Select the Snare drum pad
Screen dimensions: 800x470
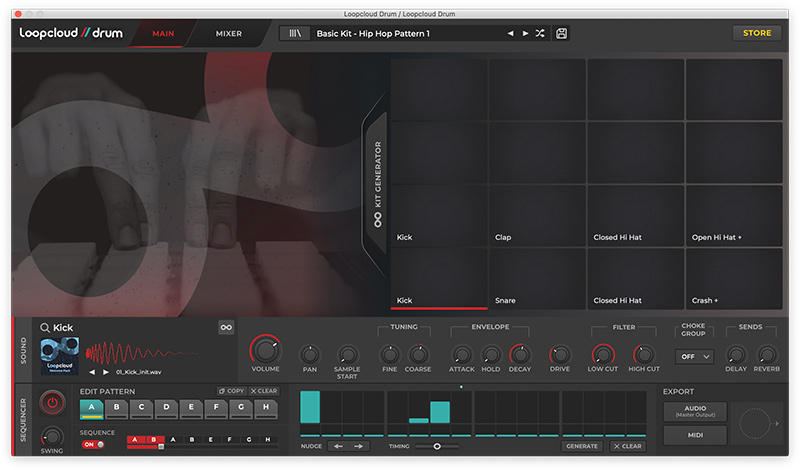pyautogui.click(x=537, y=279)
